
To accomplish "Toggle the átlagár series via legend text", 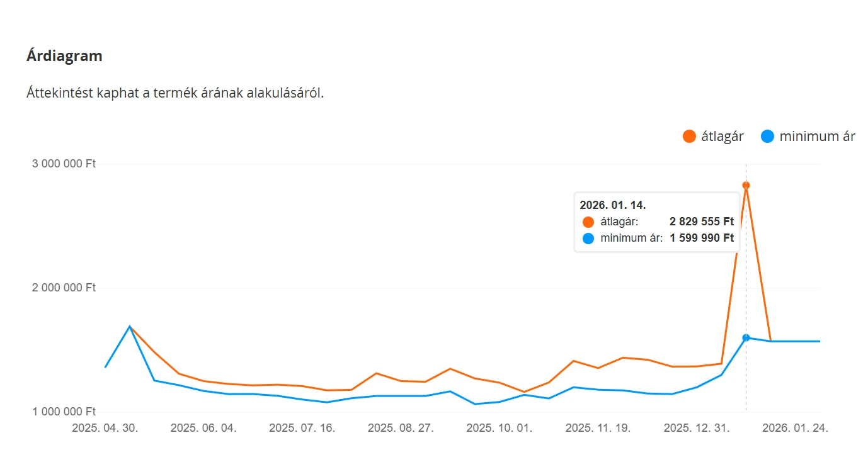I will (722, 136).
